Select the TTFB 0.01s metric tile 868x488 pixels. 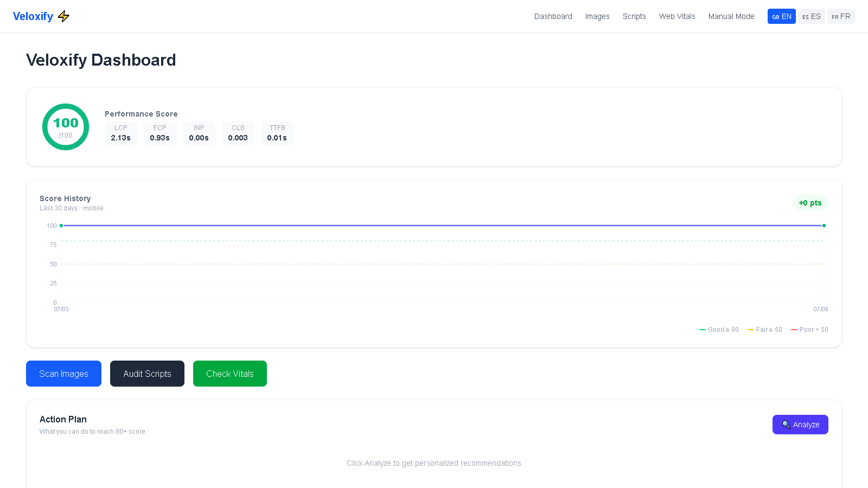(x=277, y=133)
